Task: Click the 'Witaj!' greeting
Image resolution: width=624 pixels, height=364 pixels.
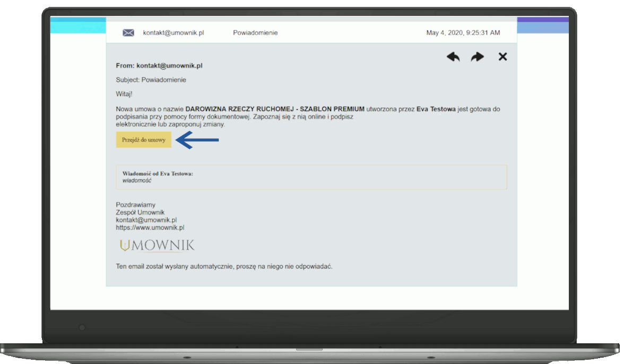Action: (124, 94)
